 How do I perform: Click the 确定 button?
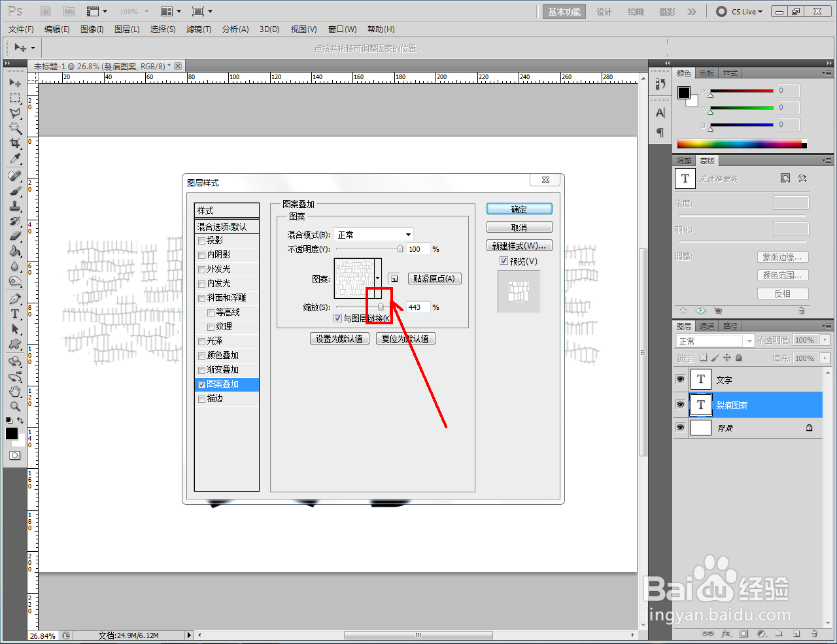(x=519, y=208)
